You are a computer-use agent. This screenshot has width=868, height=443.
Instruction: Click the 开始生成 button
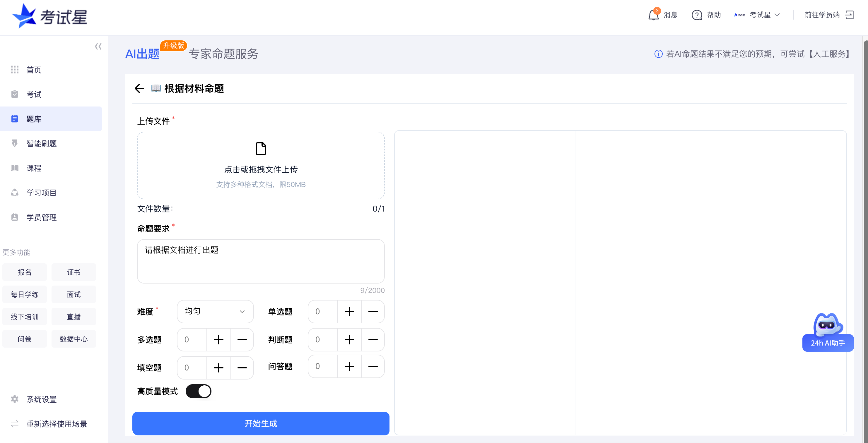(x=260, y=423)
